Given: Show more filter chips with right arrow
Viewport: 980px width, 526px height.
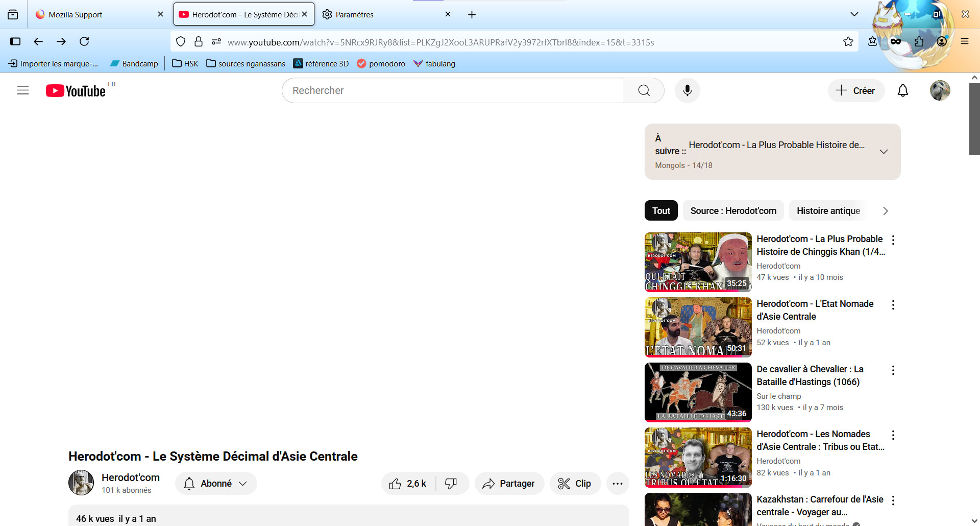Looking at the screenshot, I should click(x=886, y=211).
